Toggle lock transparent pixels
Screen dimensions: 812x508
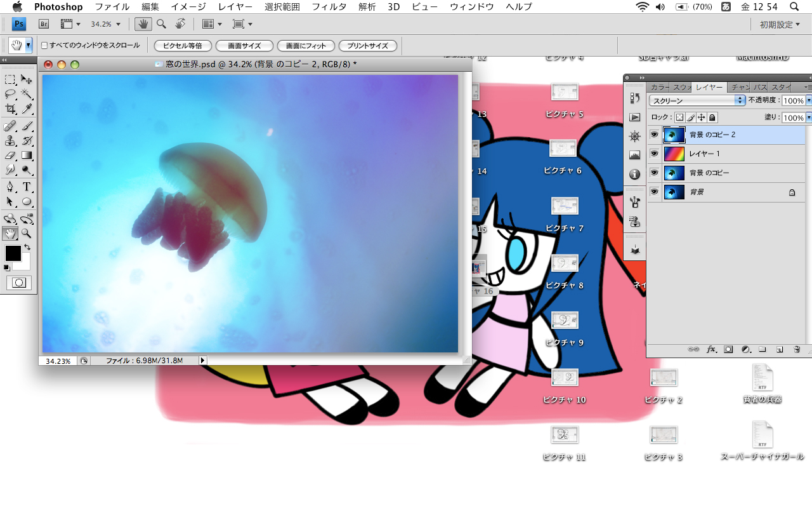679,117
